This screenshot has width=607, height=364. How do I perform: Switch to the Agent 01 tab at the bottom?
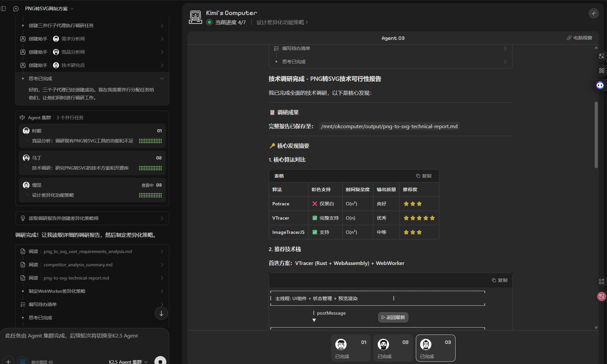(351, 348)
